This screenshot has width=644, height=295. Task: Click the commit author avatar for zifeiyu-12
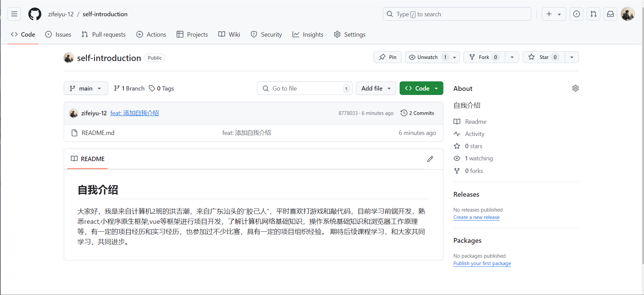point(74,113)
